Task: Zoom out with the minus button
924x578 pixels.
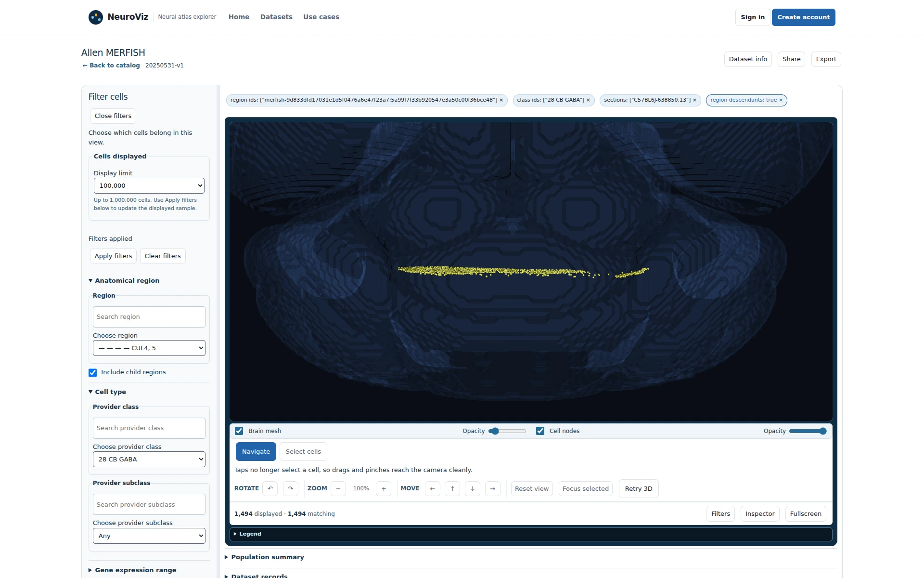Action: [x=338, y=488]
